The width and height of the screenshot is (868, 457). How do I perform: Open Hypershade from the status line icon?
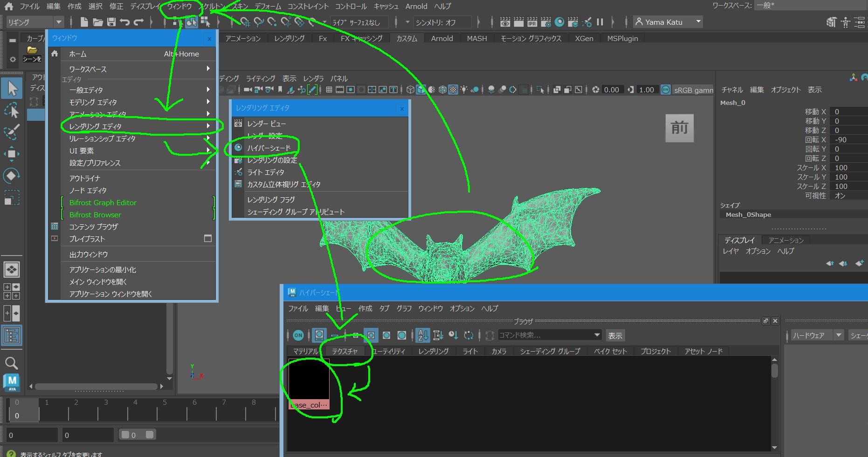pyautogui.click(x=559, y=22)
